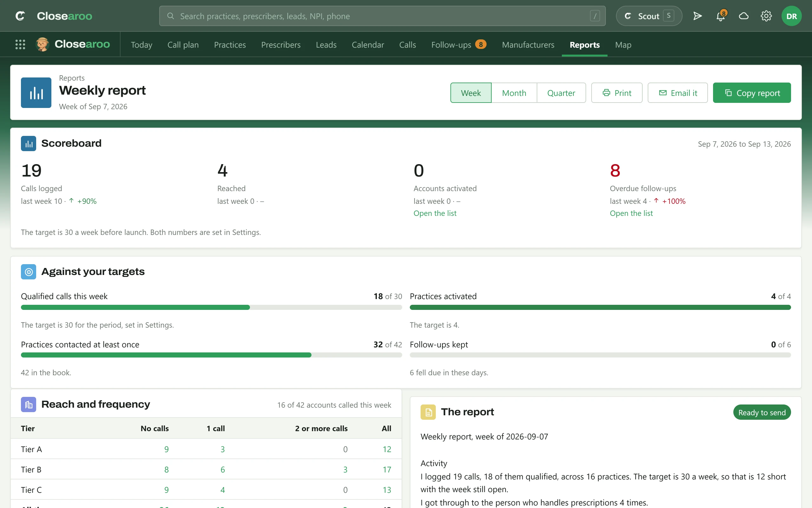
Task: Open the send paper-plane icon
Action: point(697,16)
